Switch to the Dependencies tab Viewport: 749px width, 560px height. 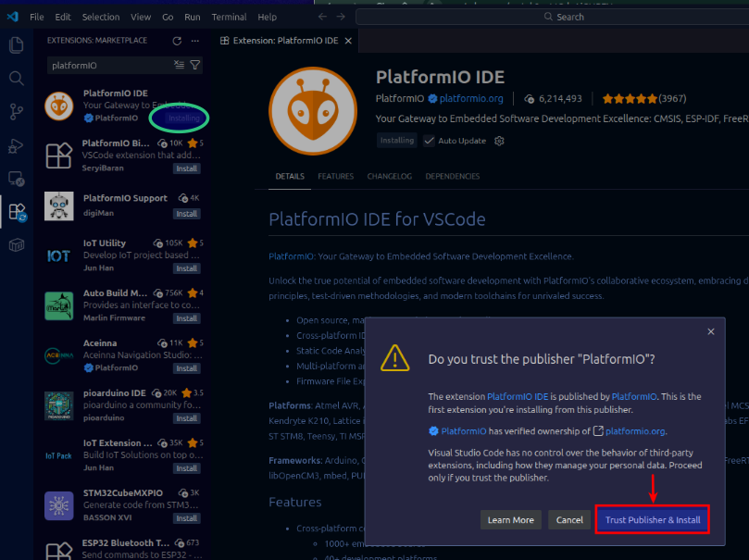tap(452, 176)
